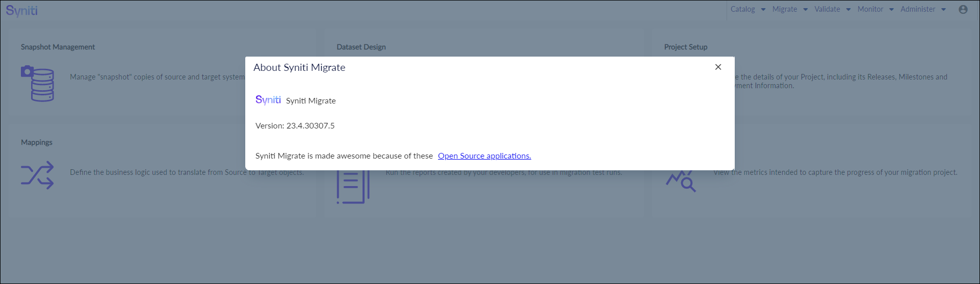Click the Mappings shuffle arrows icon
This screenshot has width=980, height=284.
[37, 175]
